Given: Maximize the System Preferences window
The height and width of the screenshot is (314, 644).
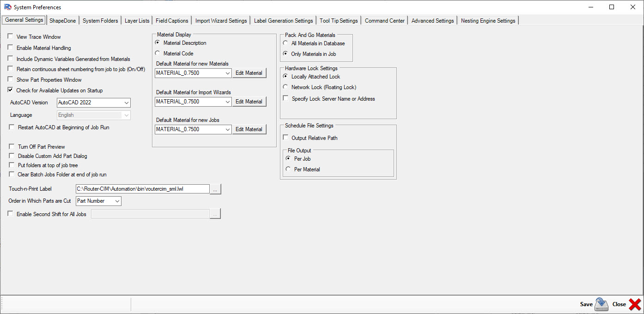Looking at the screenshot, I should 612,7.
